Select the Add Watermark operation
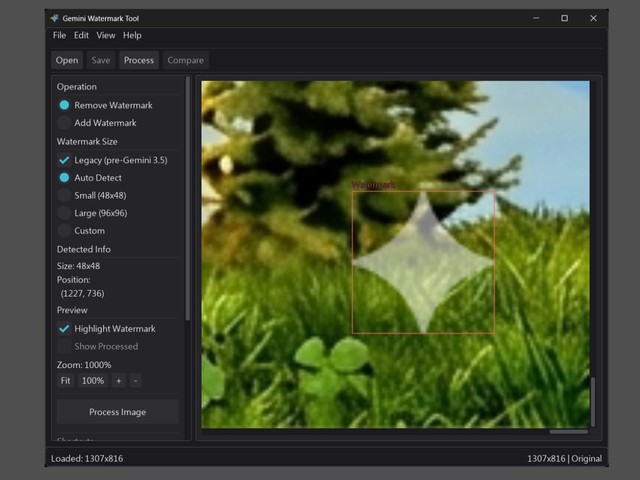Screen dimensions: 640x480 pyautogui.click(x=97, y=123)
